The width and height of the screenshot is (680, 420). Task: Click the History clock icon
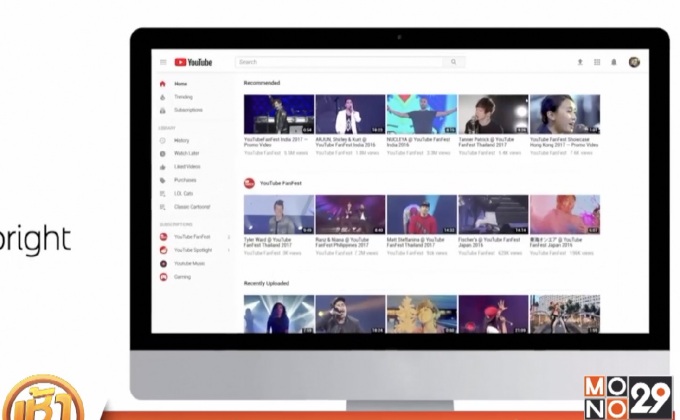click(163, 141)
